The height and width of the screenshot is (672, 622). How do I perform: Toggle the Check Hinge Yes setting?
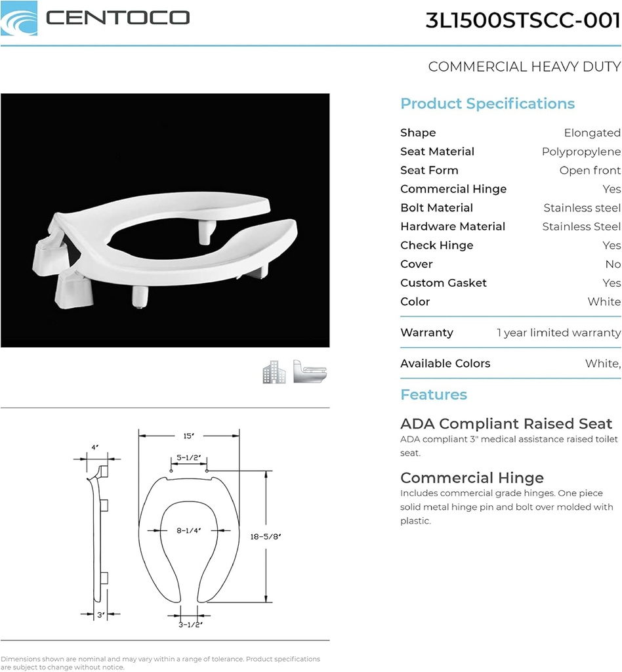tap(612, 245)
